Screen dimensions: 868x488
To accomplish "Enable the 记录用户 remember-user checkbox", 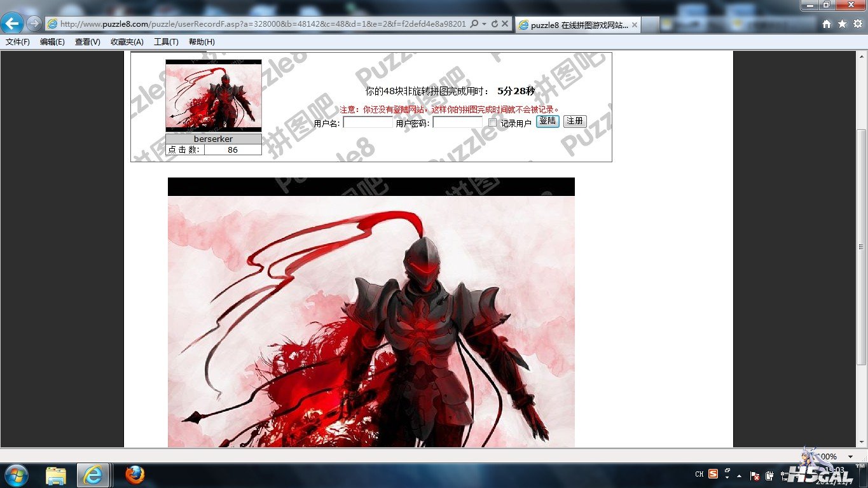I will coord(492,123).
